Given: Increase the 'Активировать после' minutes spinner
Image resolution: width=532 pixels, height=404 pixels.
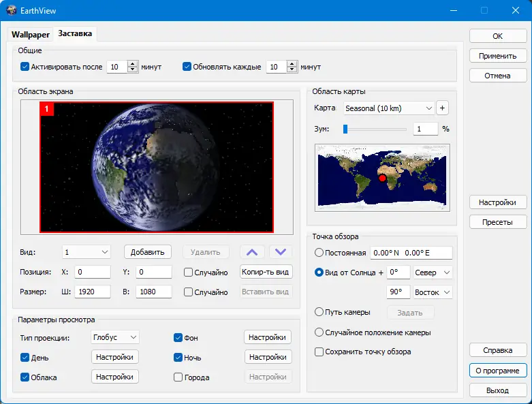Looking at the screenshot, I should click(x=132, y=63).
